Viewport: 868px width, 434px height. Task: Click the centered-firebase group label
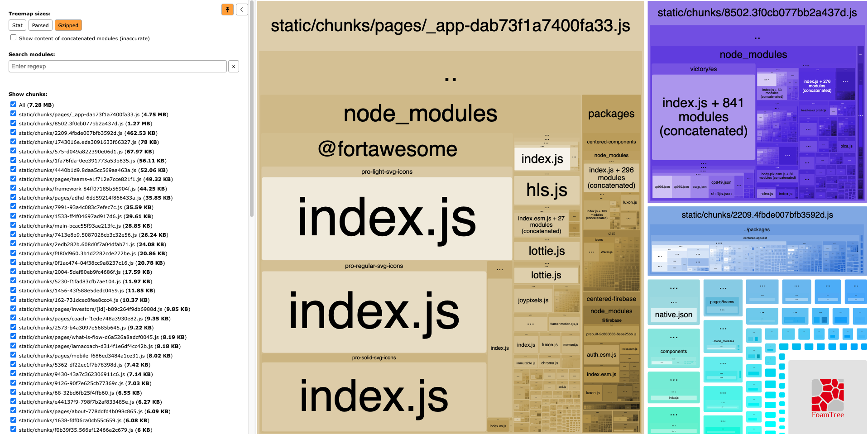(611, 299)
